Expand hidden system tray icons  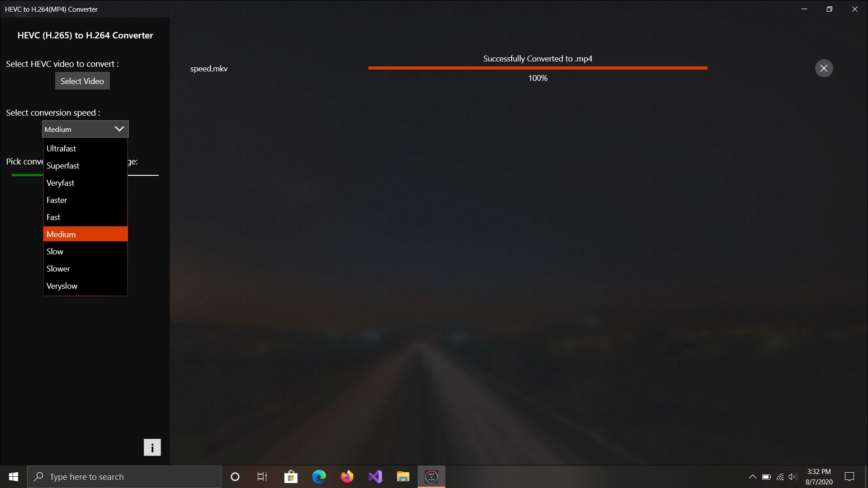coord(753,476)
